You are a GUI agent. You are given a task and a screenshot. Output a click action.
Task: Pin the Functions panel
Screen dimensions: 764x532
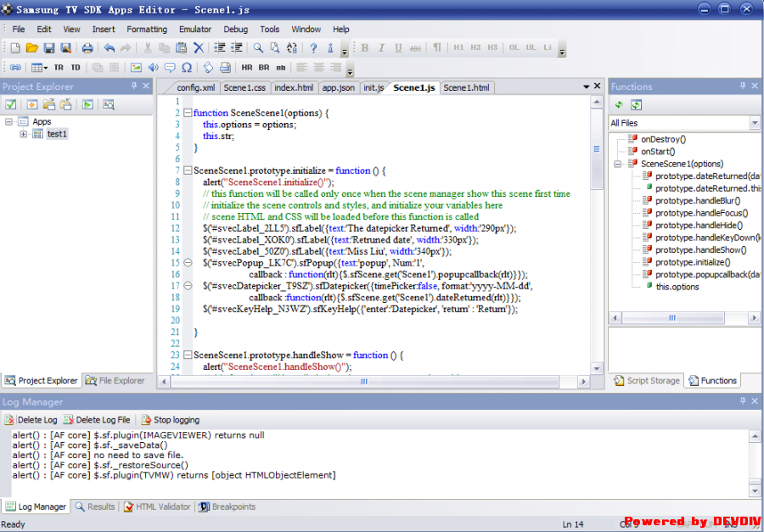(743, 86)
